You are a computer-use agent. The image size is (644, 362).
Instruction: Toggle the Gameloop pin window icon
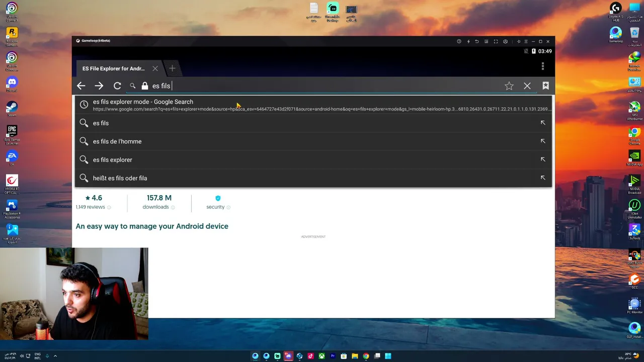tap(519, 41)
